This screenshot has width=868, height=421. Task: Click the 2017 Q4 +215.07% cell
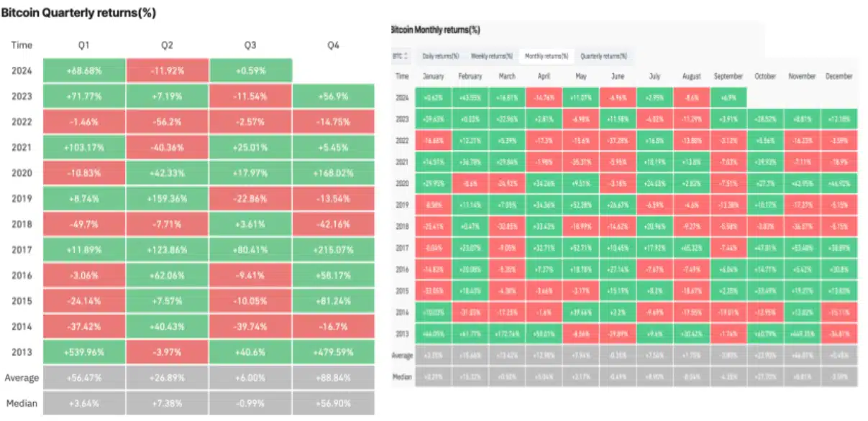(x=334, y=249)
